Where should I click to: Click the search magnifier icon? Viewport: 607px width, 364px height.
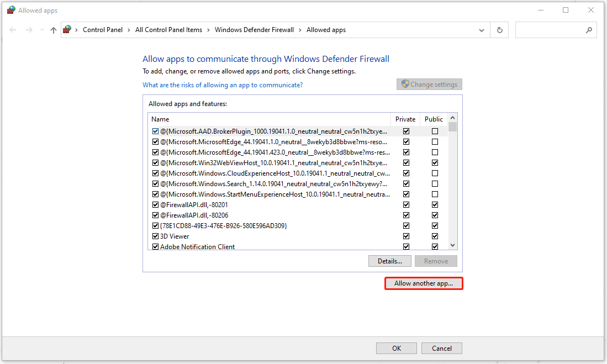(x=588, y=30)
